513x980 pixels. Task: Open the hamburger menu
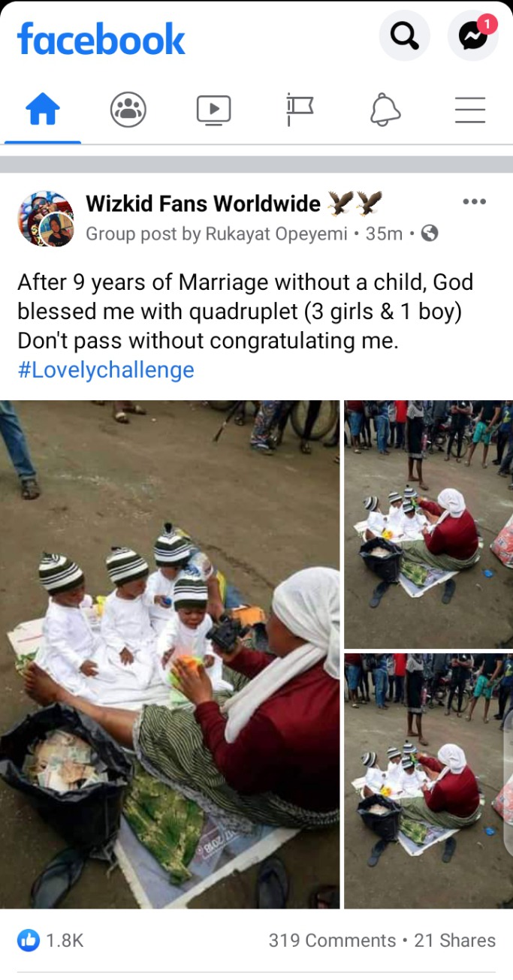pyautogui.click(x=470, y=110)
